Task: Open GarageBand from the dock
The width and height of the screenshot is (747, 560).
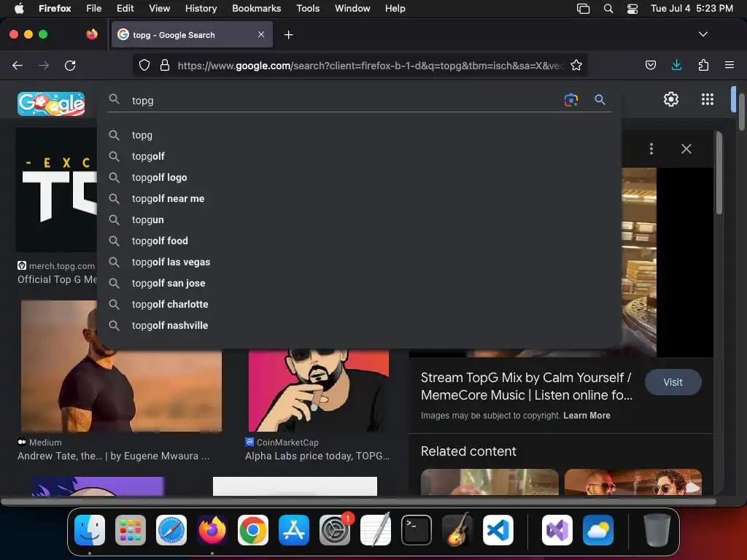Action: pos(457,530)
